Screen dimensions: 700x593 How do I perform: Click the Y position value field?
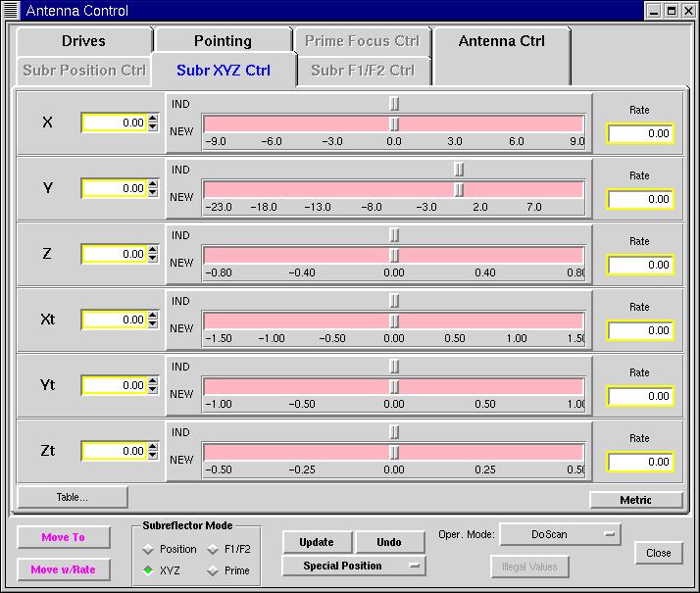coord(115,188)
